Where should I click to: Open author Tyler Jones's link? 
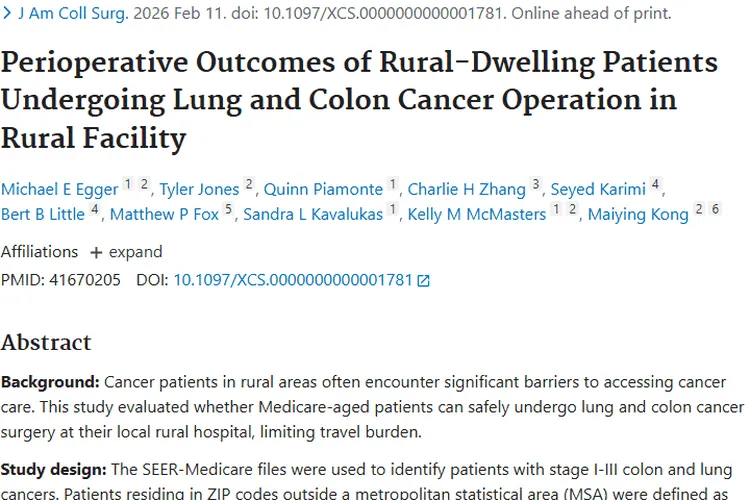(199, 189)
